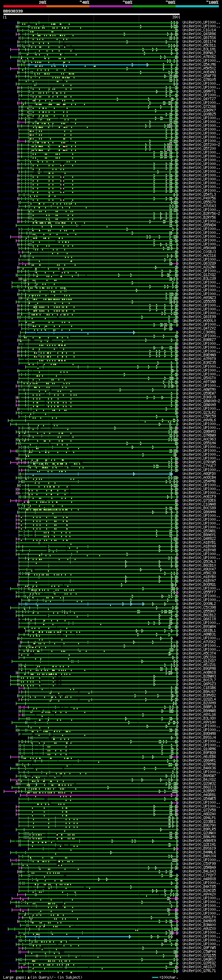Screen dimensions: 222x980
Task: Select the UniRef100_Q23LR2 label
Action: pos(199,412)
